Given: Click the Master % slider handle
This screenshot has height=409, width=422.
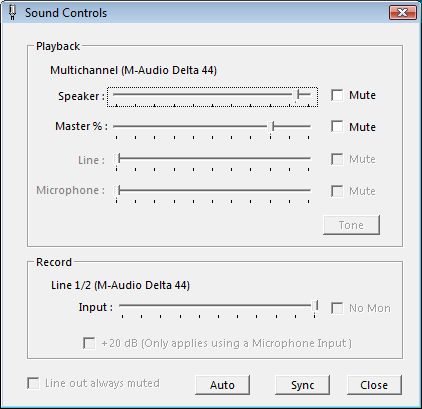Looking at the screenshot, I should point(273,126).
